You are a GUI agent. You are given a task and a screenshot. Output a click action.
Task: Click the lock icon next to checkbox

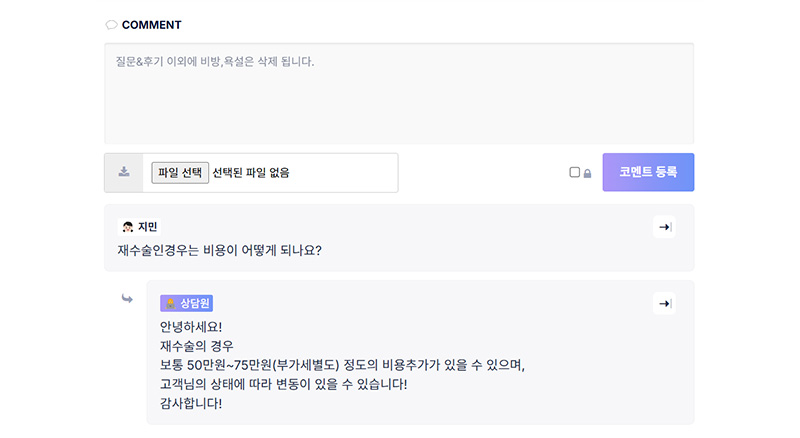tap(587, 174)
